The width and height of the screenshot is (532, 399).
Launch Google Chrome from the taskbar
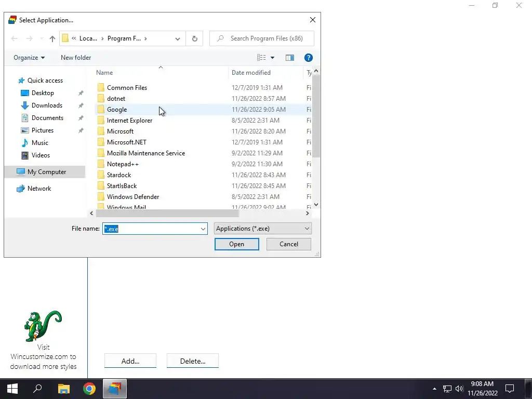pos(89,389)
